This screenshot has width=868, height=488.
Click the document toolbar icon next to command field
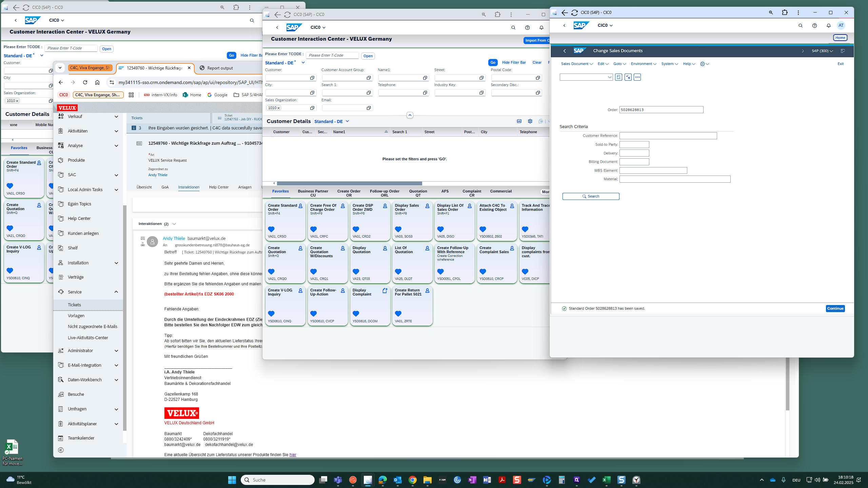(x=618, y=77)
